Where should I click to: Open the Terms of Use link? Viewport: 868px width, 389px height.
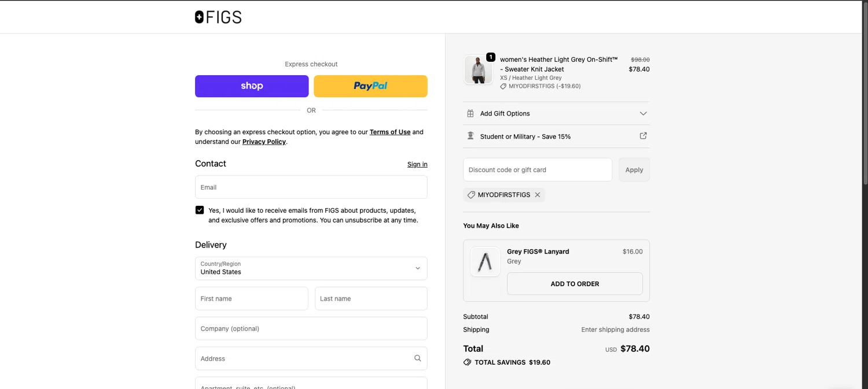coord(390,132)
